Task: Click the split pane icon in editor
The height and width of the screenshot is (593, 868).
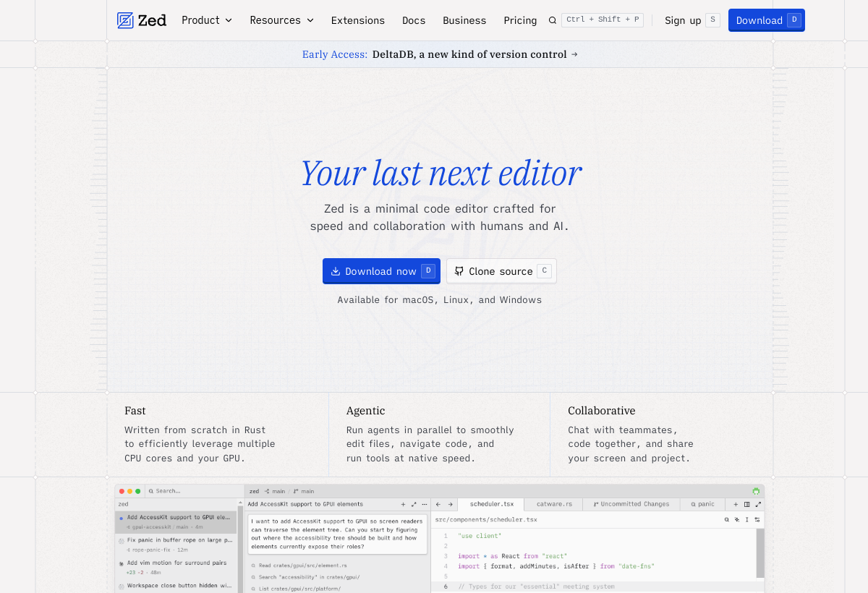Action: click(747, 504)
